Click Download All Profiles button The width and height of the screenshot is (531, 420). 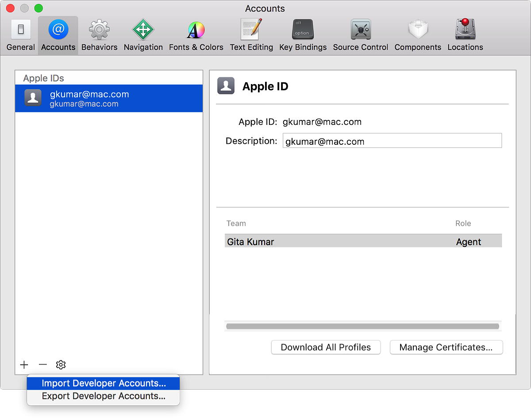pos(326,347)
